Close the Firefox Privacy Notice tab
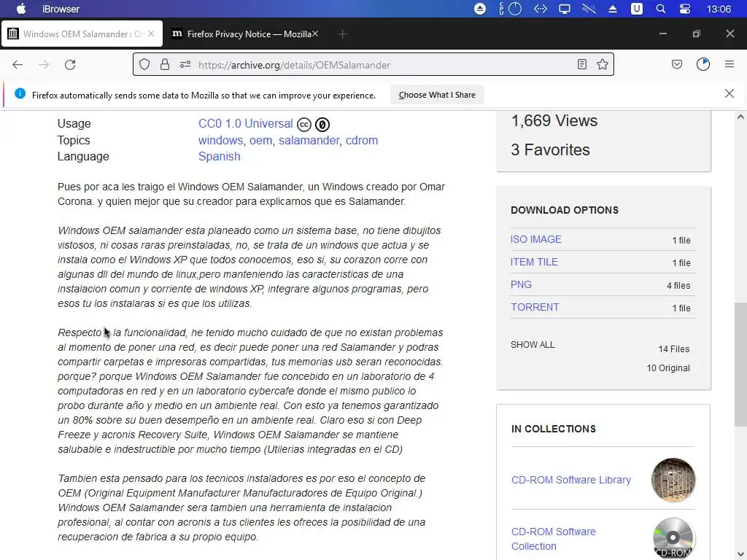Viewport: 747px width, 560px height. point(315,34)
